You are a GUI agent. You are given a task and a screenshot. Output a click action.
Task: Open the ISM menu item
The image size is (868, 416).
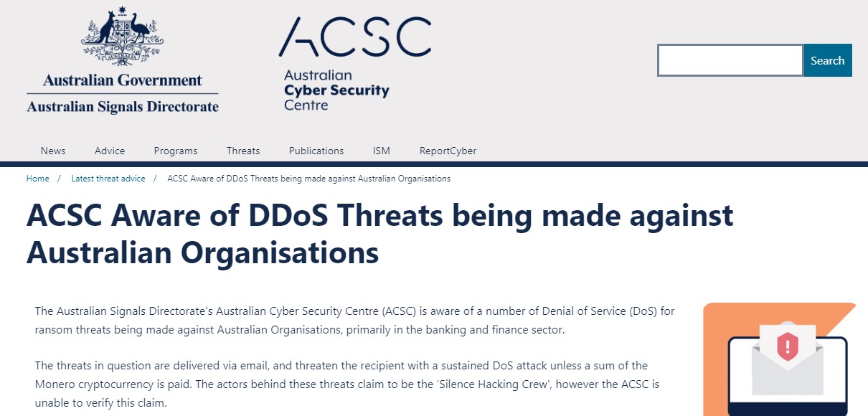click(x=382, y=151)
